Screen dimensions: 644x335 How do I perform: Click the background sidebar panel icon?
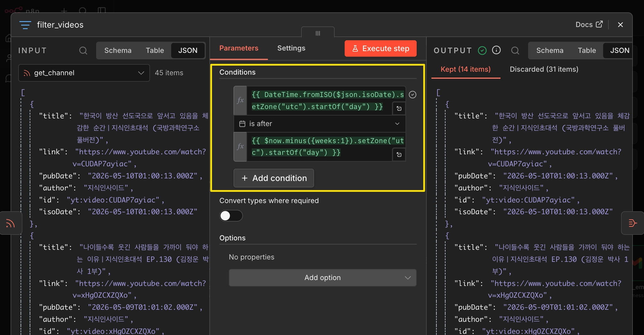click(x=102, y=11)
